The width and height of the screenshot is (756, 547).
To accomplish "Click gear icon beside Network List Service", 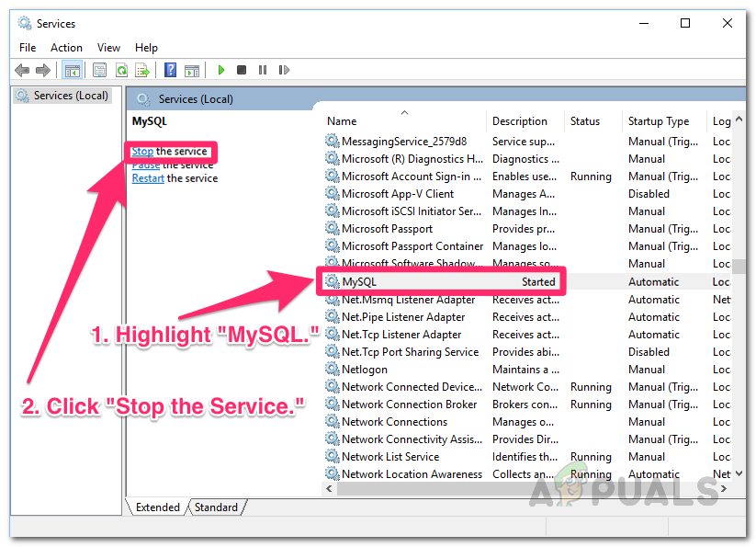I will pos(332,456).
